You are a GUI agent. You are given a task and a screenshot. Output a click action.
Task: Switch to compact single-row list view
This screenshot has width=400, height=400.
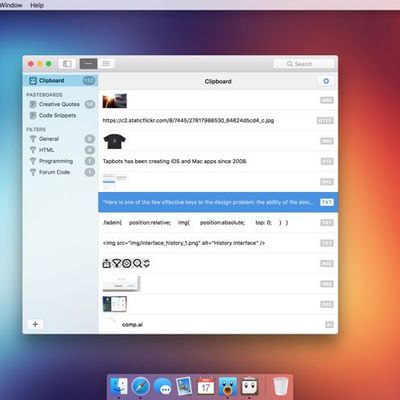[x=88, y=64]
